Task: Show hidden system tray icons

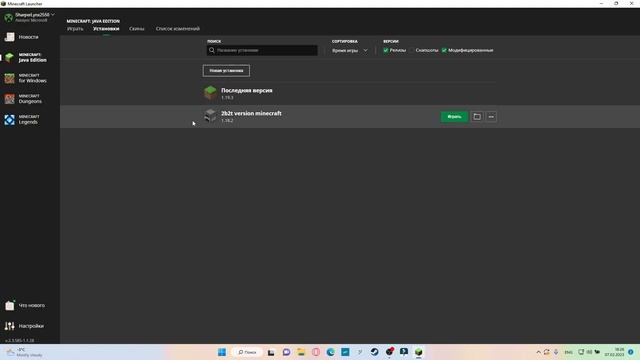Action: pyautogui.click(x=538, y=352)
